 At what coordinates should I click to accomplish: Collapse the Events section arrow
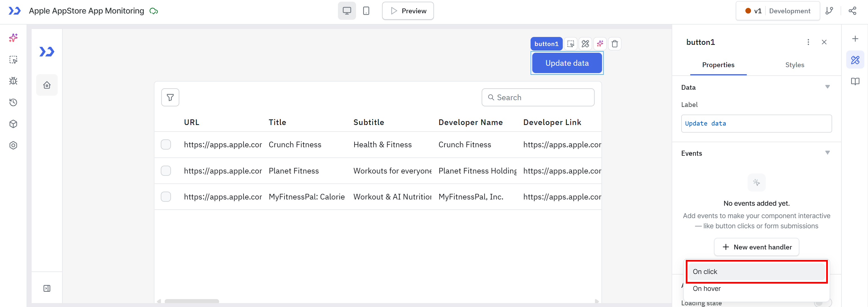827,153
